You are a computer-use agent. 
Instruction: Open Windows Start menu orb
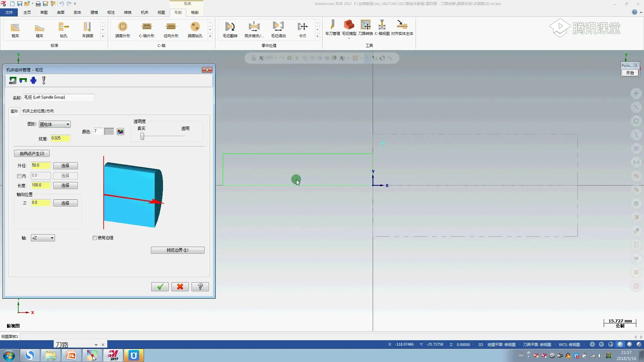pos(9,355)
